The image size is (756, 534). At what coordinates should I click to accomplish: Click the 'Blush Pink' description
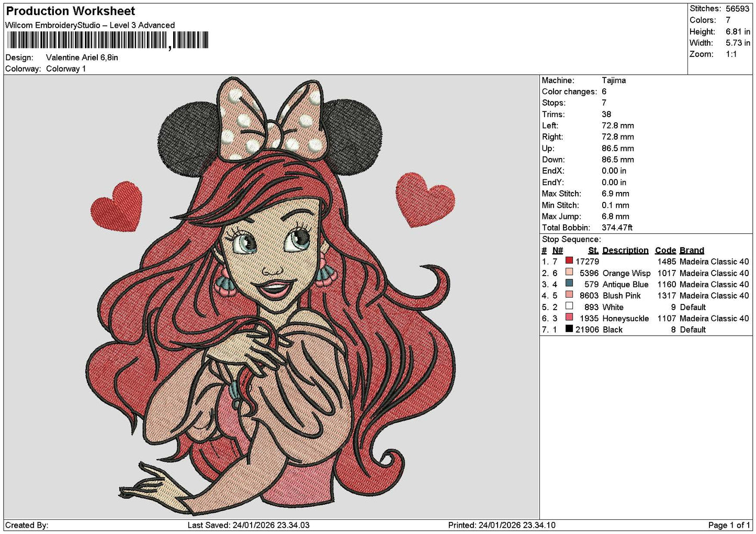point(622,296)
